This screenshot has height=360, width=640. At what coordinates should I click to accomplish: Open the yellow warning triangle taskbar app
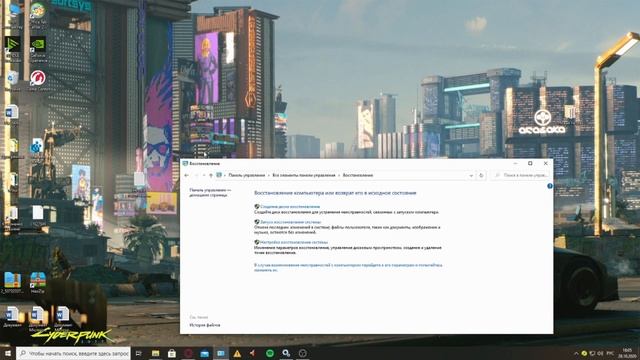click(x=237, y=353)
